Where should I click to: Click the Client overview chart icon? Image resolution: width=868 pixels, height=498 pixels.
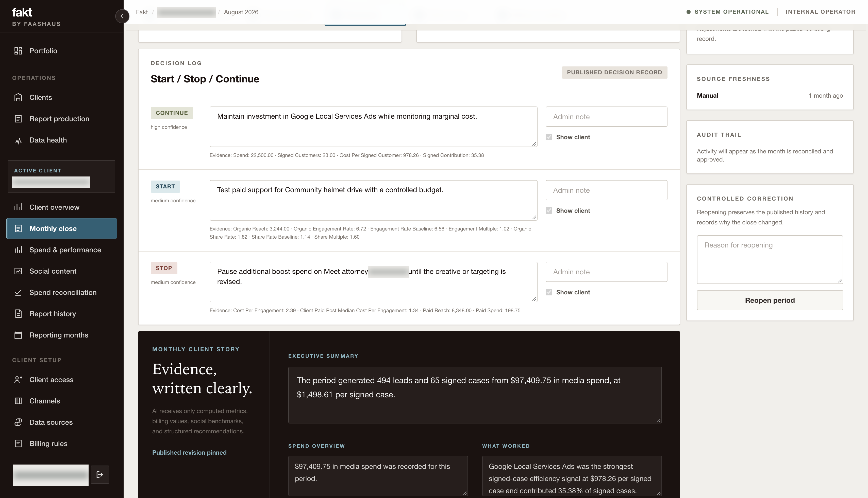pyautogui.click(x=18, y=207)
